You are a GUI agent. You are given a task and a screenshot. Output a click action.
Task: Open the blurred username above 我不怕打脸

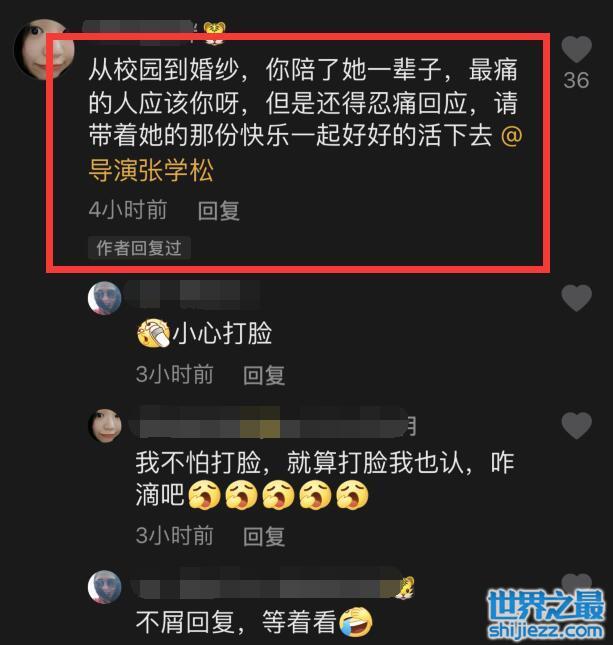272,421
